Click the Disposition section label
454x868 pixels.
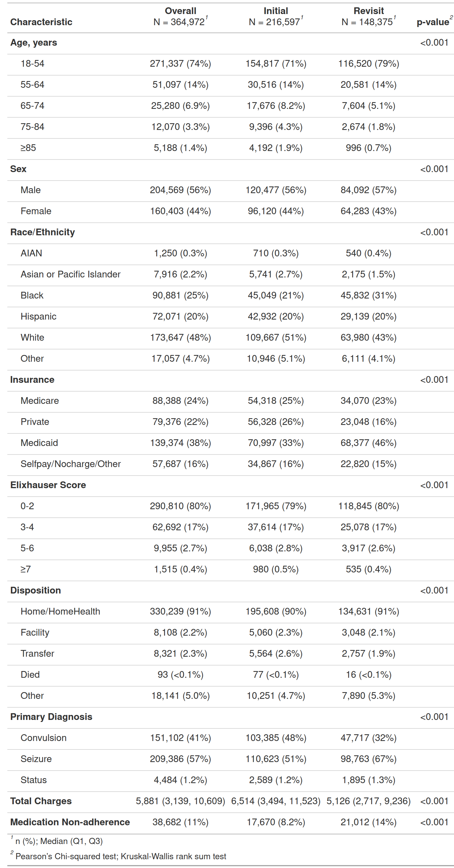pos(36,590)
